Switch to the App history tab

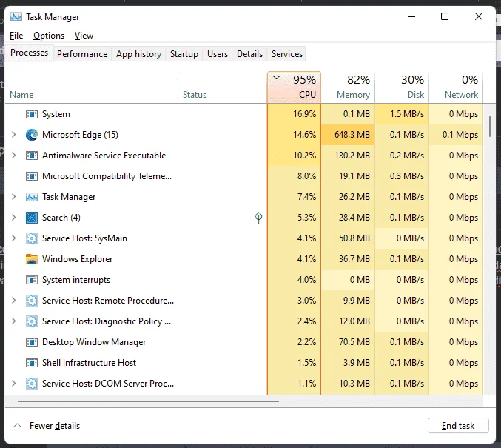click(x=138, y=54)
